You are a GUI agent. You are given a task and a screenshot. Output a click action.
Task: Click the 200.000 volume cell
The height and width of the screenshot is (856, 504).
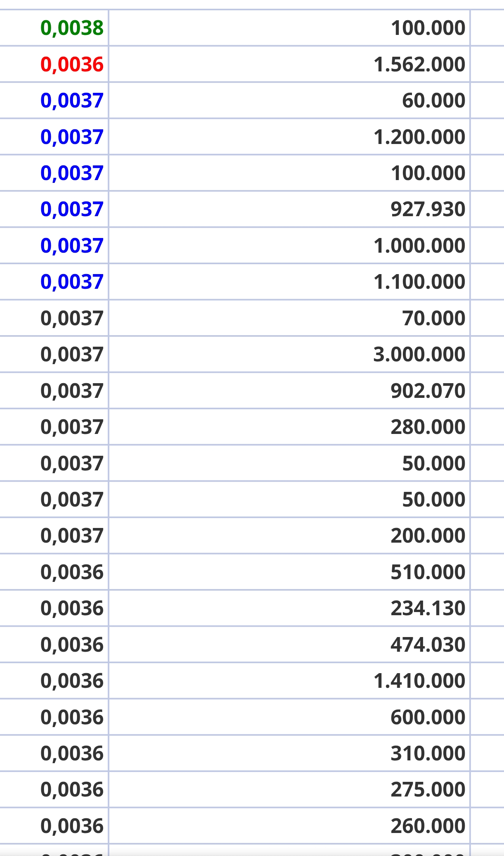289,536
